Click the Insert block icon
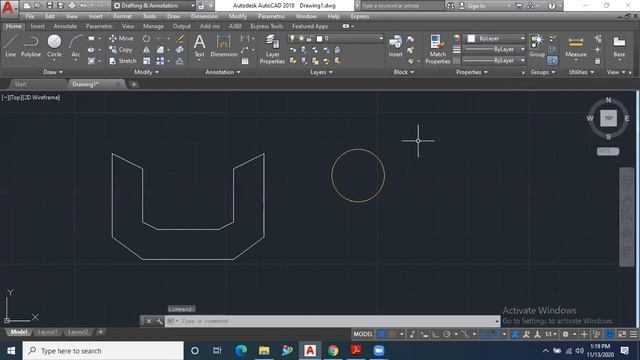The height and width of the screenshot is (360, 640). (395, 46)
